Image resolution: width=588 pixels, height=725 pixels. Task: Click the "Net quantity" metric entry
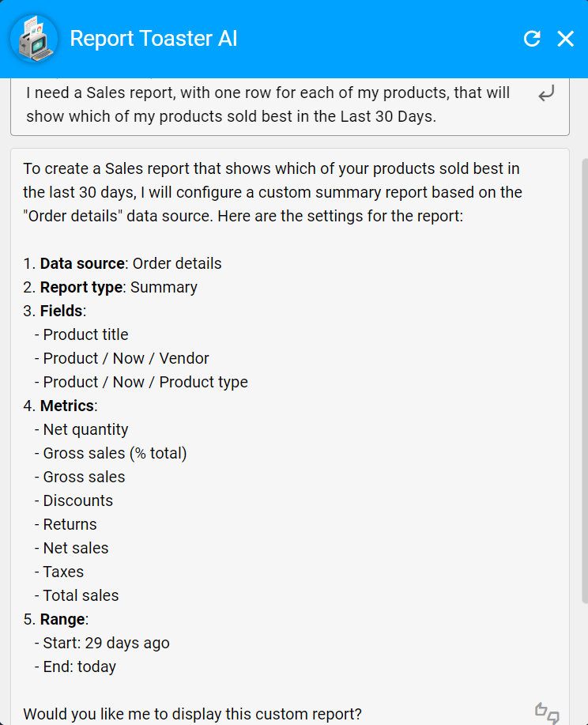[85, 429]
